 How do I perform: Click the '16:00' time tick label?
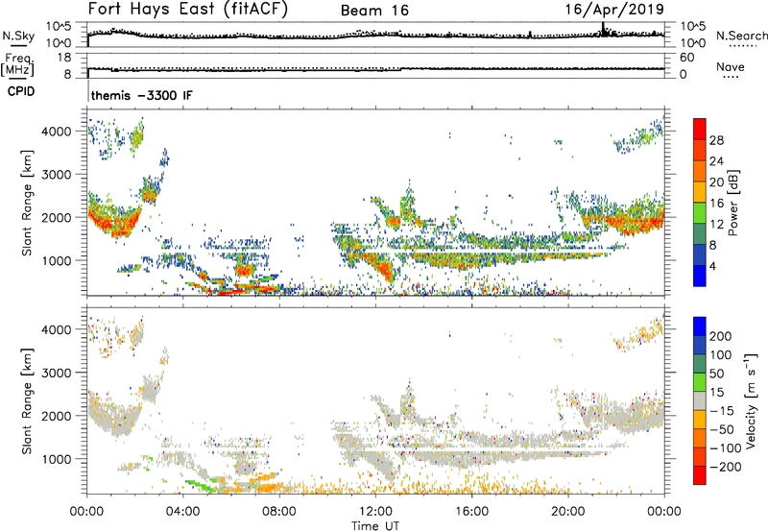pos(471,512)
